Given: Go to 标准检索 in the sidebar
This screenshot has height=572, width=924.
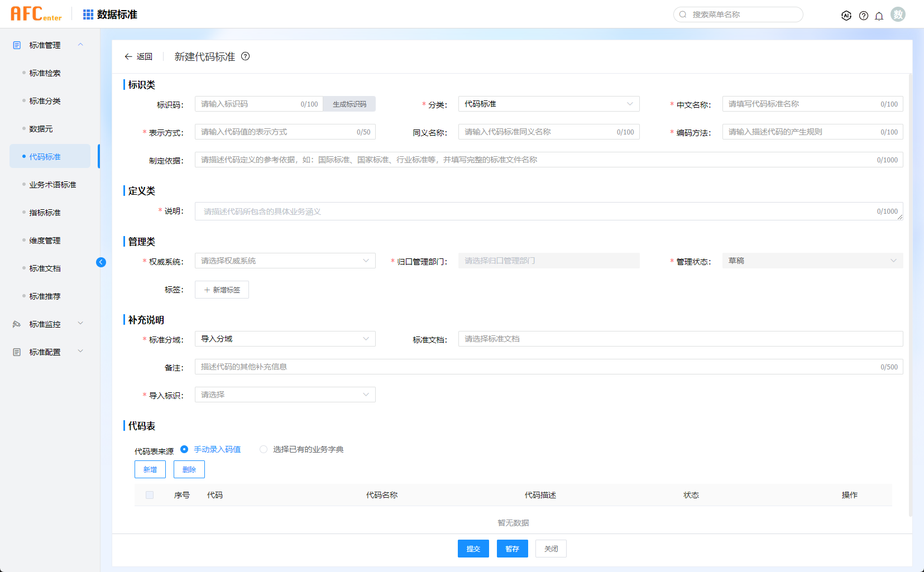Looking at the screenshot, I should [x=45, y=73].
